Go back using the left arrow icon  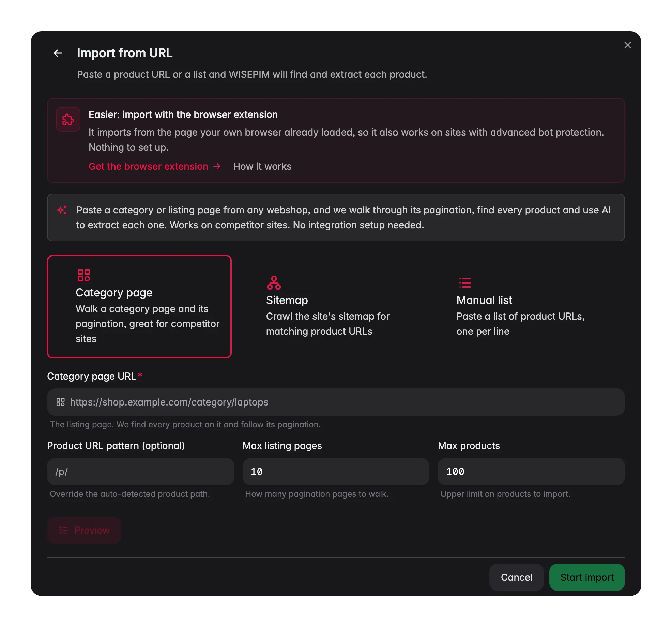click(58, 53)
